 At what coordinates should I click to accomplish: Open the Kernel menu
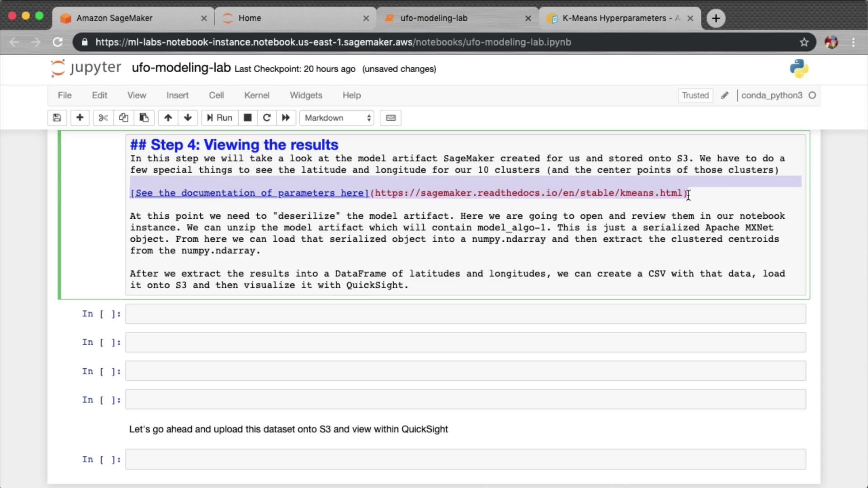(x=256, y=95)
